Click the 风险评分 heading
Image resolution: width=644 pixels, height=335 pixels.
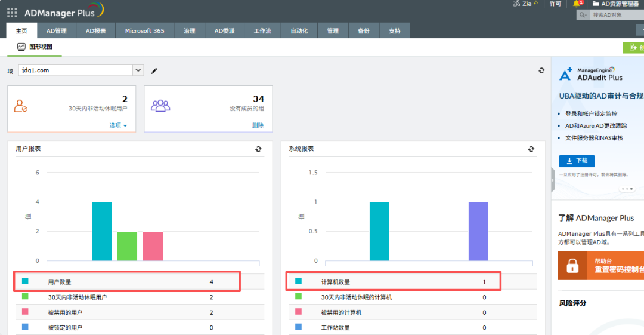coord(572,303)
